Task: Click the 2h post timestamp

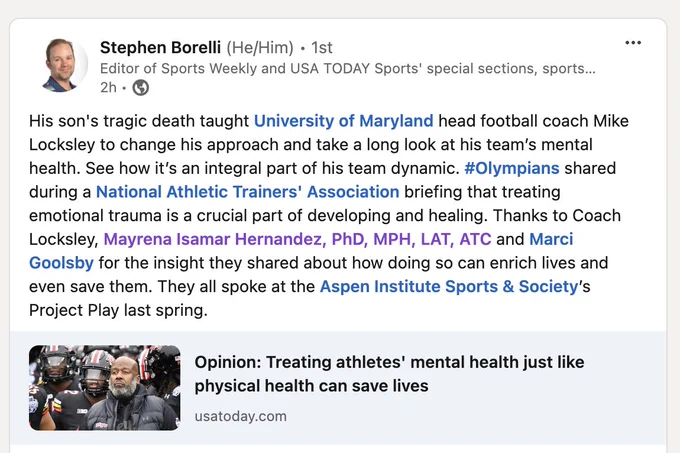Action: (108, 88)
